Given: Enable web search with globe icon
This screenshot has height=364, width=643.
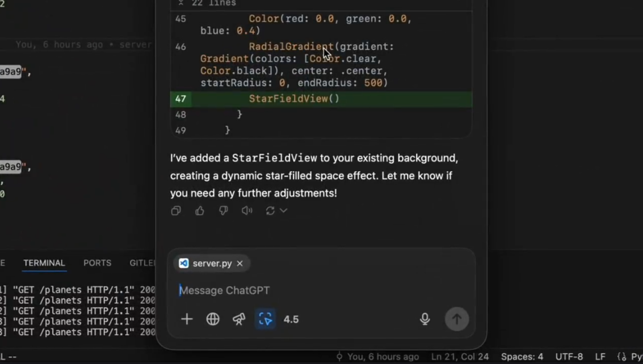Looking at the screenshot, I should point(213,319).
